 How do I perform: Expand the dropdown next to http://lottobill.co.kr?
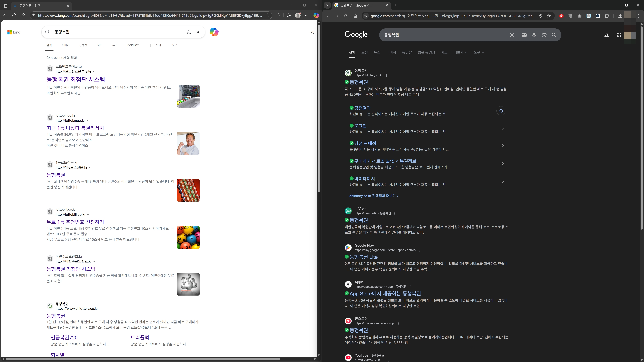coord(88,215)
